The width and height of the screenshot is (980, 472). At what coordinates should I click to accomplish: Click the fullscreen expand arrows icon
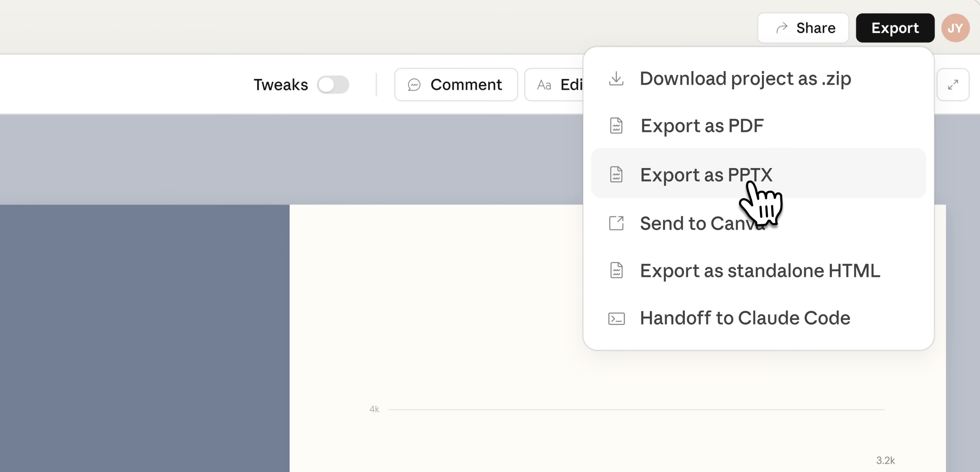click(x=953, y=85)
